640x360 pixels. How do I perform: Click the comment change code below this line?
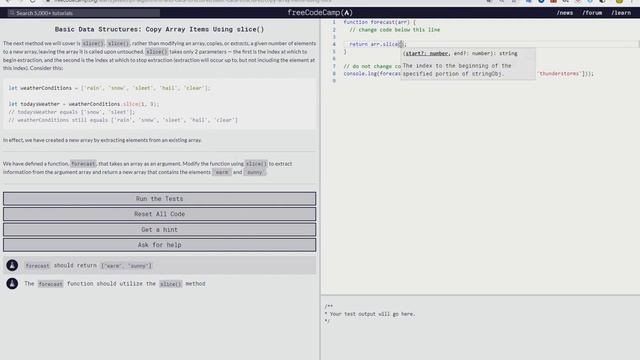[395, 30]
